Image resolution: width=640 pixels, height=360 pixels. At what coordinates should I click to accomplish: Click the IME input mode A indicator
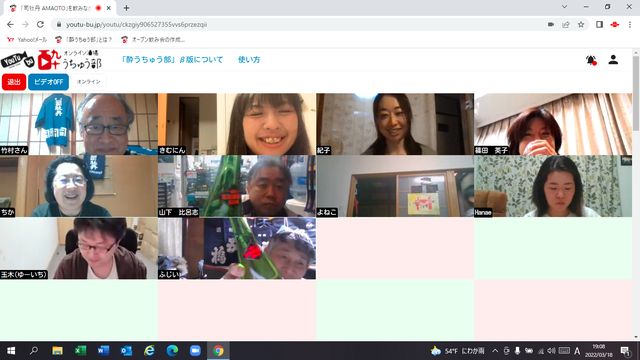coord(577,351)
